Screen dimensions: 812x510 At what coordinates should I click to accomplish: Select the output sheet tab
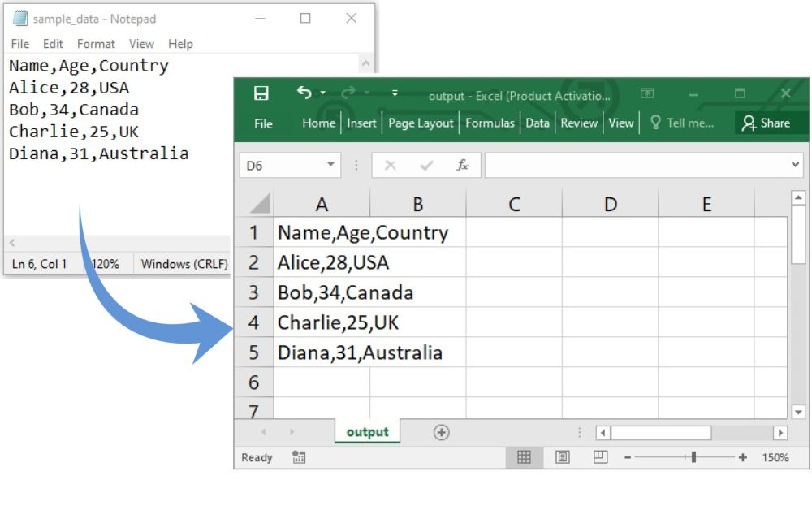click(367, 432)
